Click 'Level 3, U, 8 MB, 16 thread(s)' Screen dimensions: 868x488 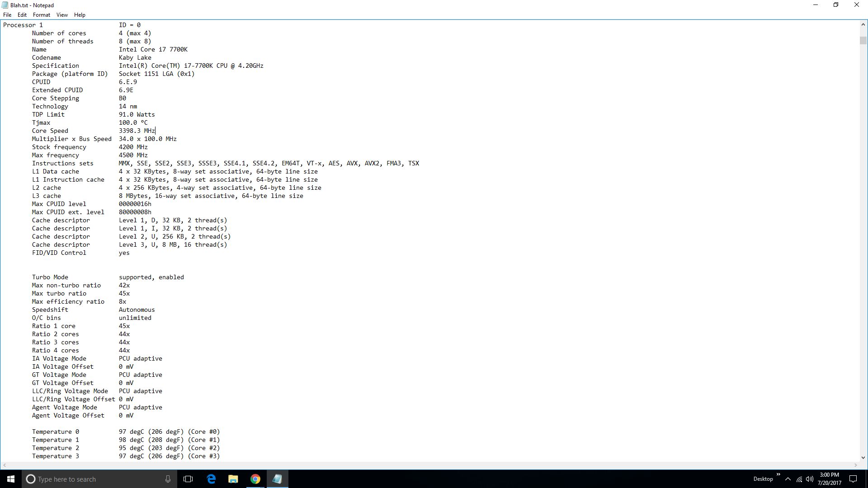coord(173,244)
